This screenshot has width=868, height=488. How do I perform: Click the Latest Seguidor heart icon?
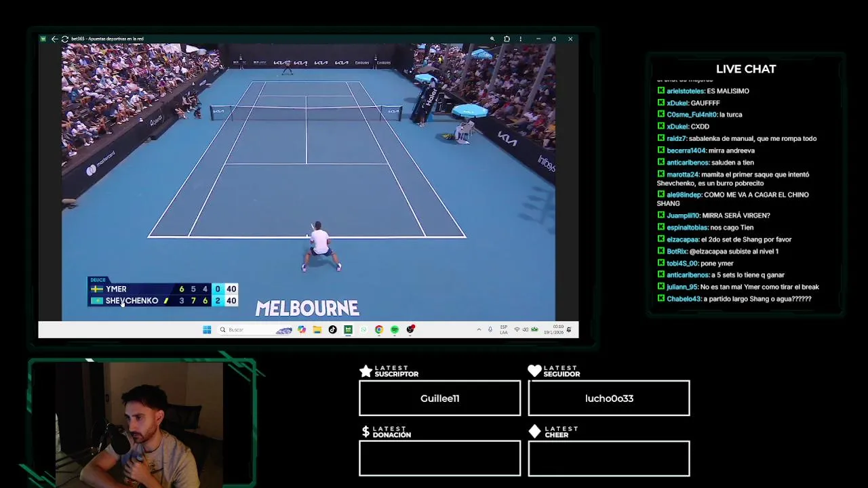[x=534, y=371]
